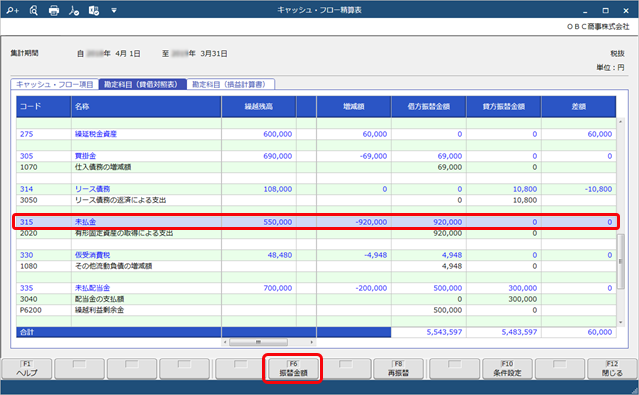Select 配当金の支払額 row
This screenshot has height=395, width=639.
pyautogui.click(x=316, y=299)
